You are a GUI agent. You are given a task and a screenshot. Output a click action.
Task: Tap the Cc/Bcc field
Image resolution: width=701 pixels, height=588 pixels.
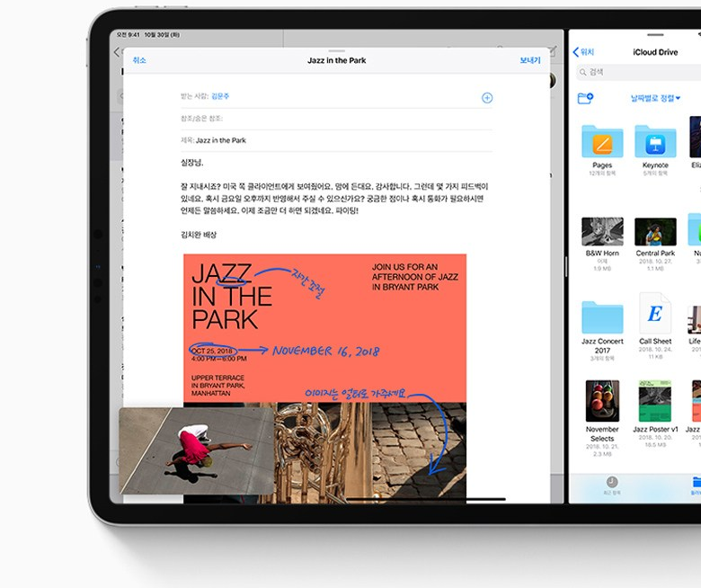(x=336, y=119)
